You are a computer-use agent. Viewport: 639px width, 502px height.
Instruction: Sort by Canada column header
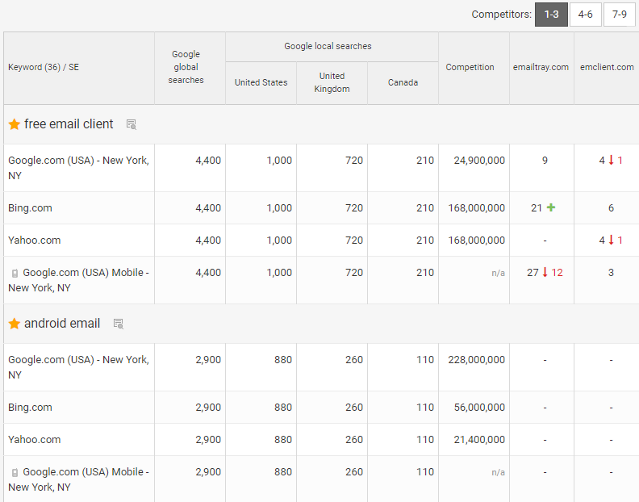[x=403, y=83]
